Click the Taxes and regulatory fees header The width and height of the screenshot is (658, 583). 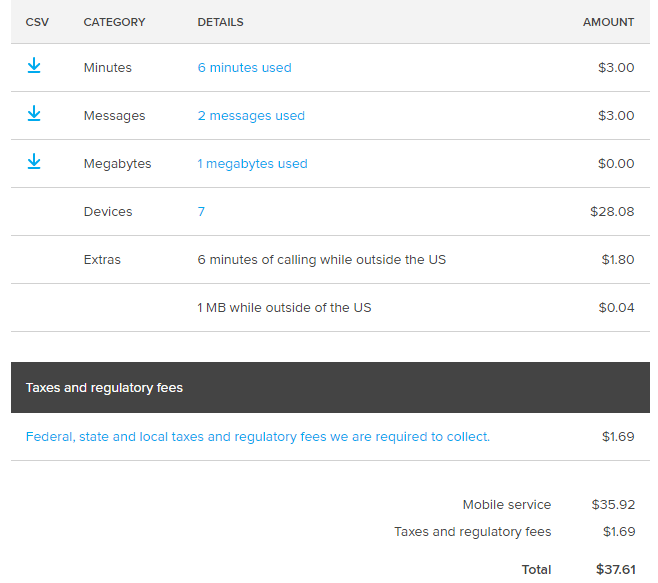[x=104, y=388]
